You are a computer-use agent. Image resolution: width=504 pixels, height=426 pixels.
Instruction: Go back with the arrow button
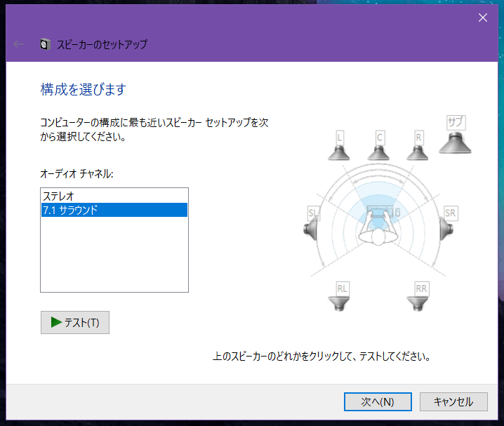click(19, 44)
